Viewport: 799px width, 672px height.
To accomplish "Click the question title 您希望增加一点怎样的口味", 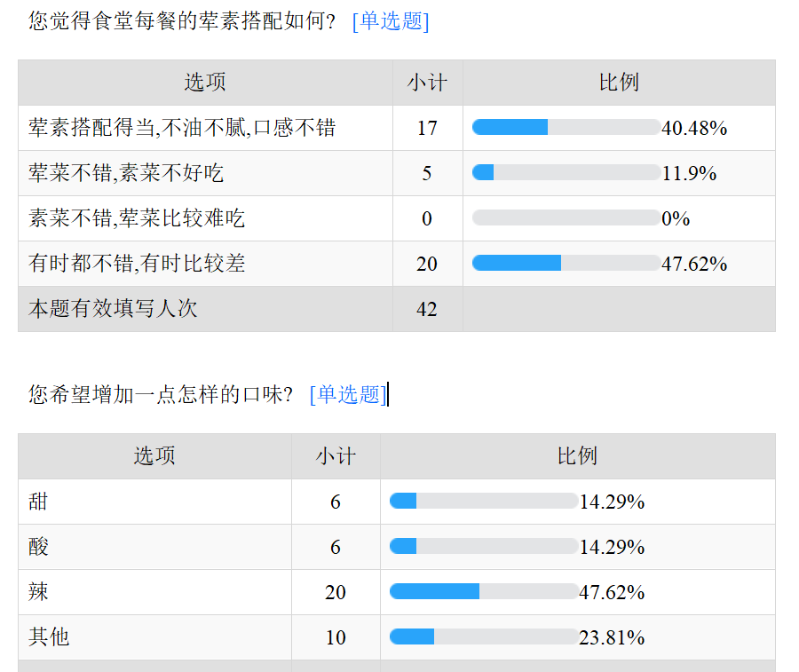I will 161,395.
